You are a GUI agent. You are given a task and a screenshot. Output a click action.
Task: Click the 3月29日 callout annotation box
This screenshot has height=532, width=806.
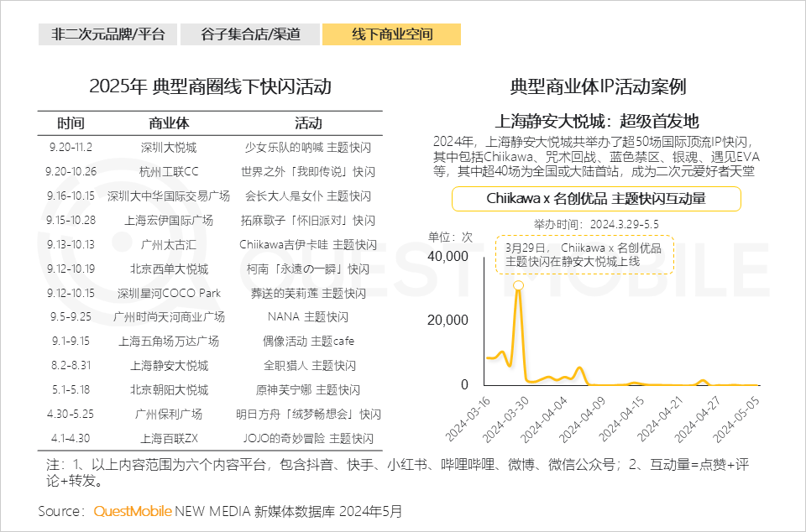[584, 255]
